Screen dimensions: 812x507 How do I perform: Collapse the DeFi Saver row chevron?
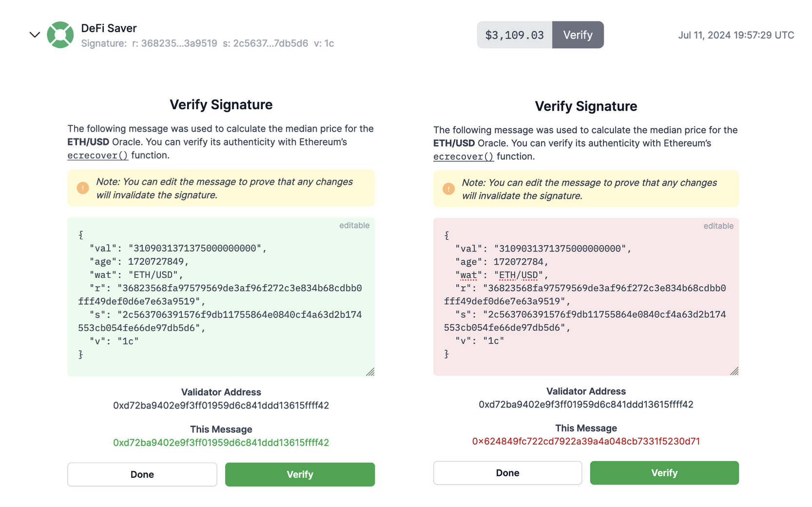[35, 35]
